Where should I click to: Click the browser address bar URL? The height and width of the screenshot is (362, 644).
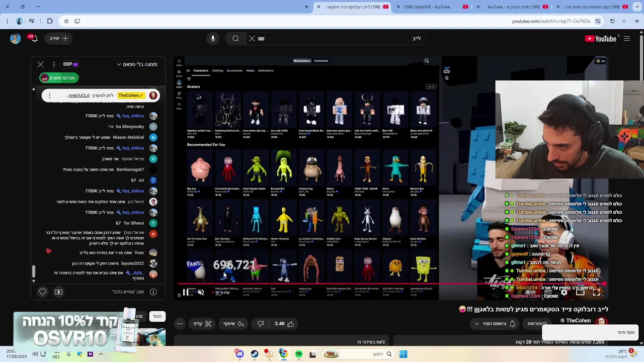pyautogui.click(x=551, y=21)
